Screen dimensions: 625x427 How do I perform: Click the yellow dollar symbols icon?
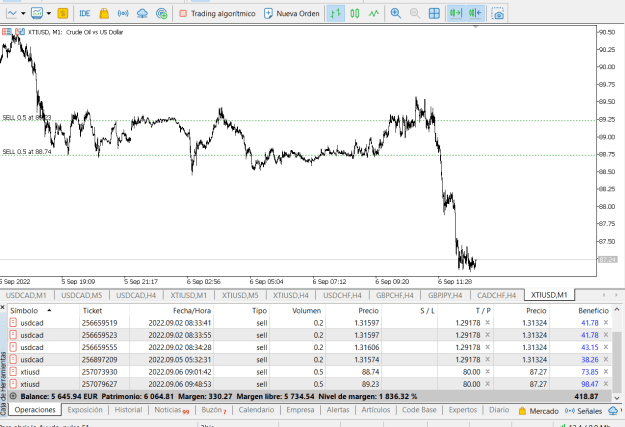(63, 14)
